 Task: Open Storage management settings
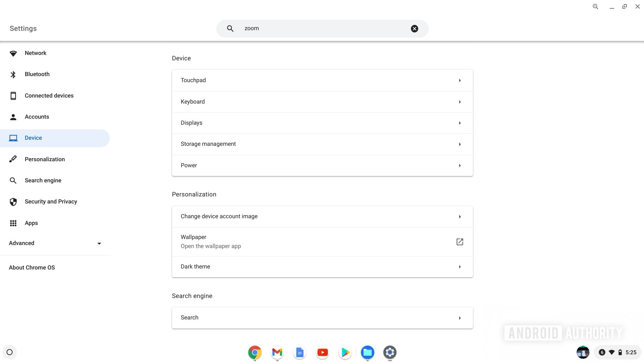point(322,144)
